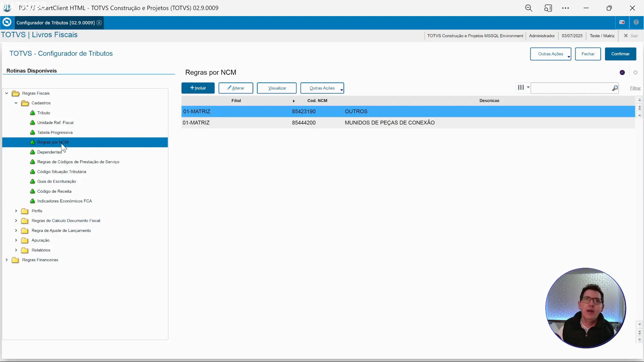Click the magnifier icon in the filter field

click(x=615, y=88)
